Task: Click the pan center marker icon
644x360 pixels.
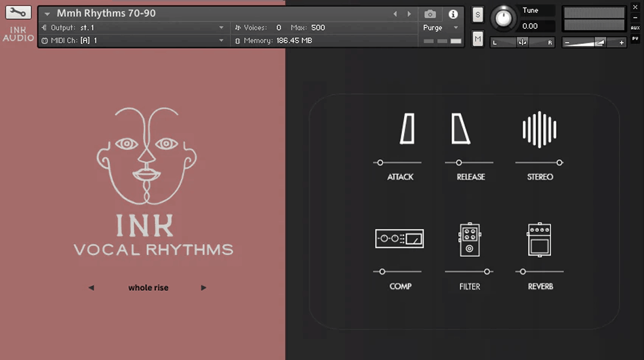Action: point(522,42)
